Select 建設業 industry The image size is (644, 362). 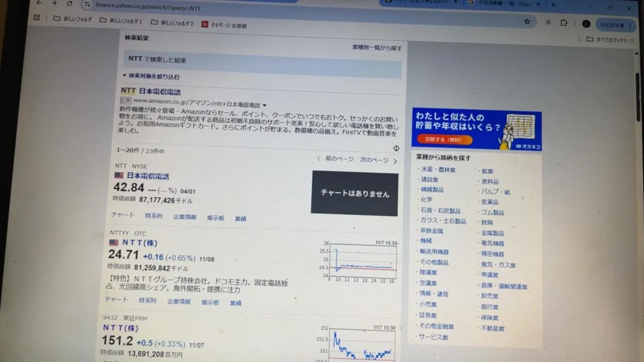tap(429, 179)
